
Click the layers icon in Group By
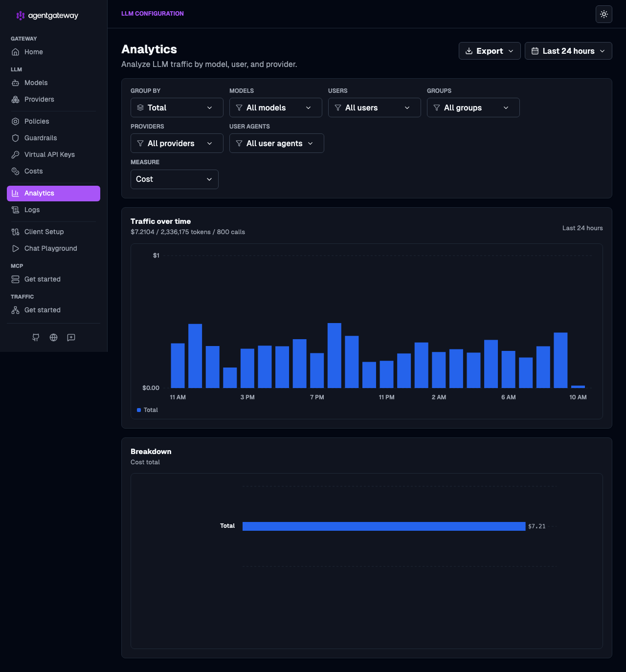[x=140, y=108]
